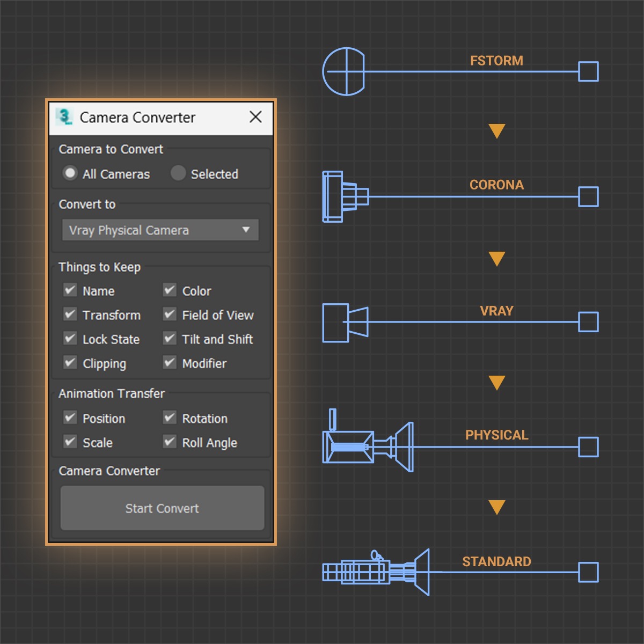
Task: Uncheck the Modifier checkbox
Action: pyautogui.click(x=170, y=363)
